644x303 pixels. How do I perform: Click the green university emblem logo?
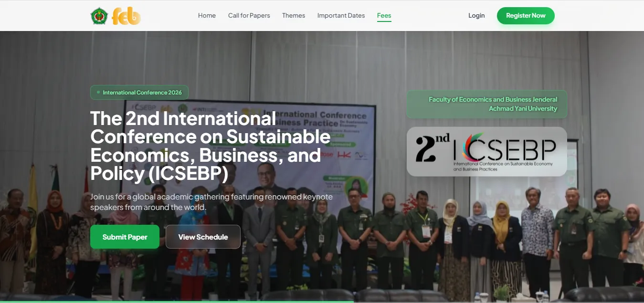coord(99,16)
